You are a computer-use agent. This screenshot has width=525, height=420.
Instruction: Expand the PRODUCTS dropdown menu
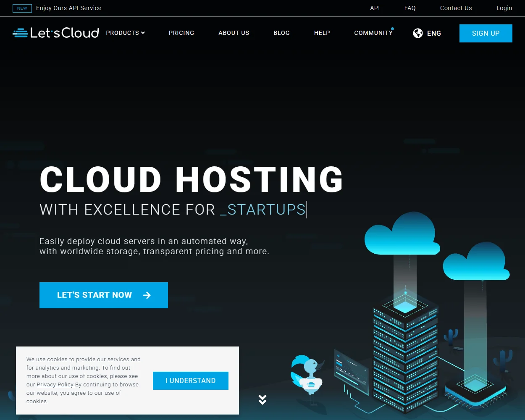click(122, 33)
